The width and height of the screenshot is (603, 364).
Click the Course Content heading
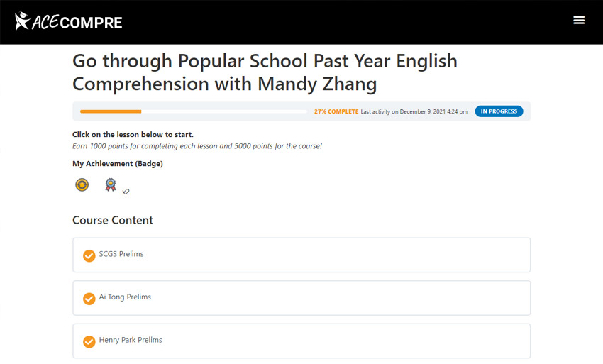[x=113, y=220]
